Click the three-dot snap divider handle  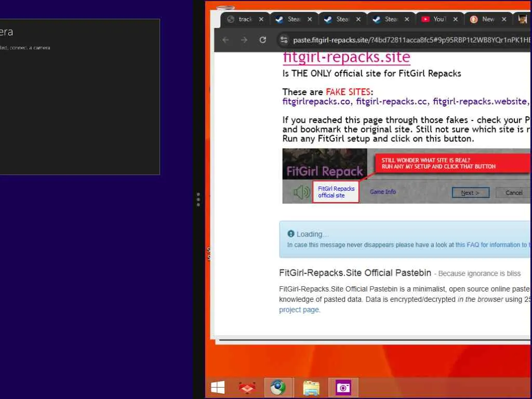click(x=198, y=199)
